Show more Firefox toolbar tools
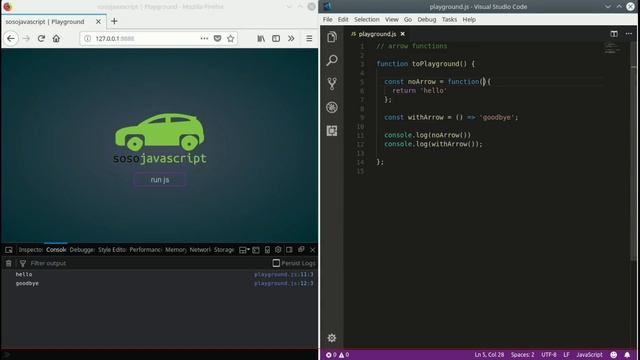The image size is (640, 360). (x=291, y=38)
